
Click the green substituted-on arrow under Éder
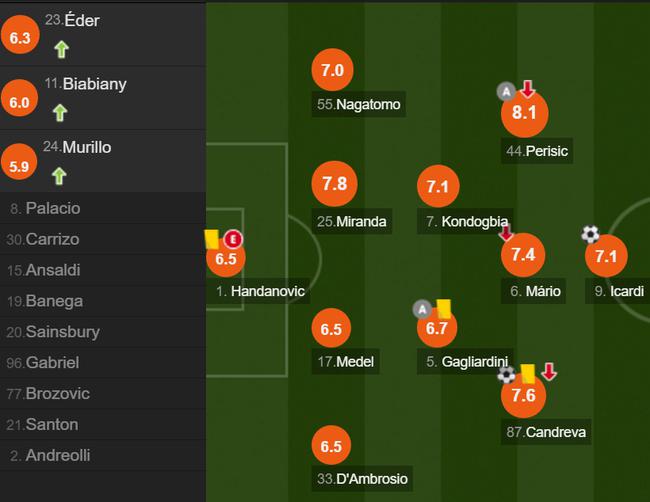coord(61,49)
